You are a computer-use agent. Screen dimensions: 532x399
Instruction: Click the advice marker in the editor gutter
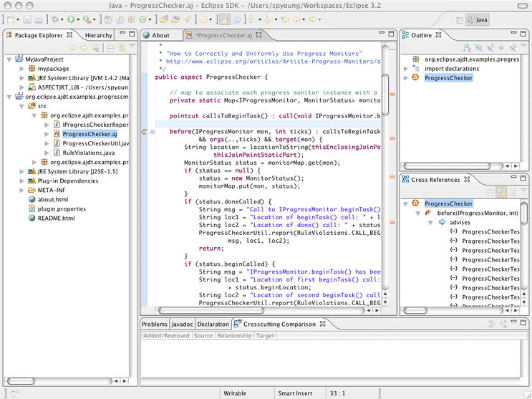tap(144, 132)
